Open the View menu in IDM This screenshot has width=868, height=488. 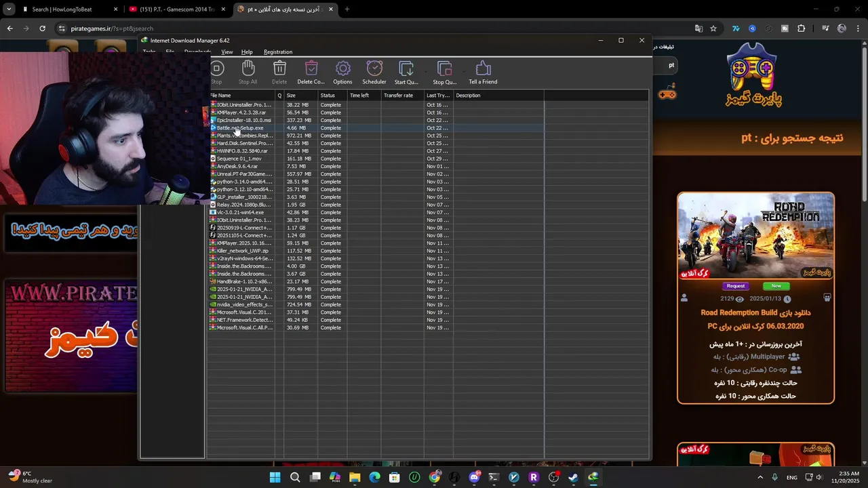pyautogui.click(x=227, y=52)
